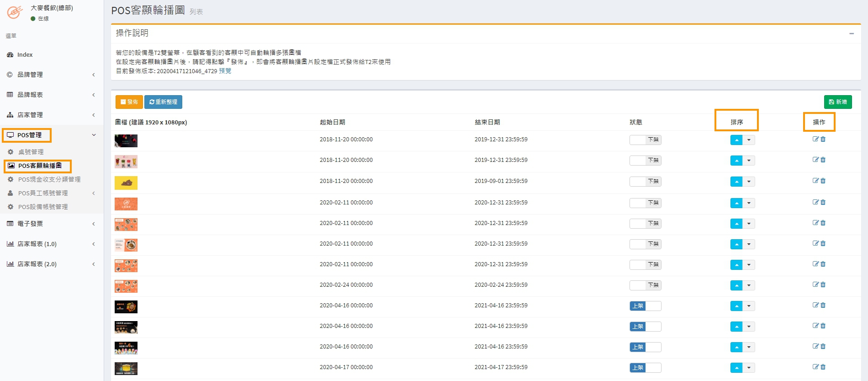
Task: Open 桌號管理 in the sidebar
Action: pyautogui.click(x=31, y=152)
